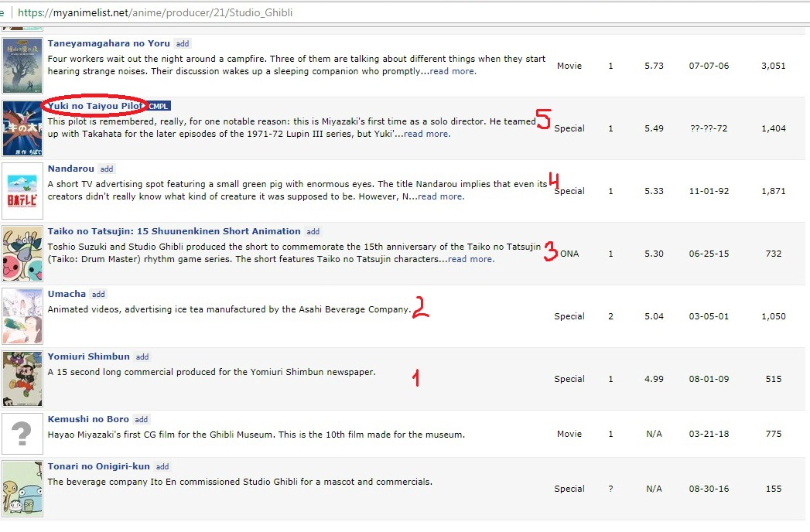This screenshot has height=532, width=810.
Task: Click Kemushi no Boro placeholder question-mark image
Action: pyautogui.click(x=22, y=433)
